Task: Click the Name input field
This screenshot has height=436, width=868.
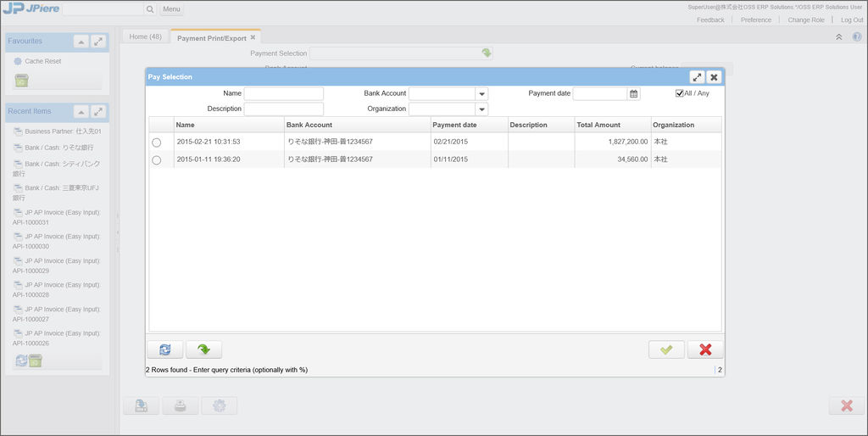Action: pos(284,93)
